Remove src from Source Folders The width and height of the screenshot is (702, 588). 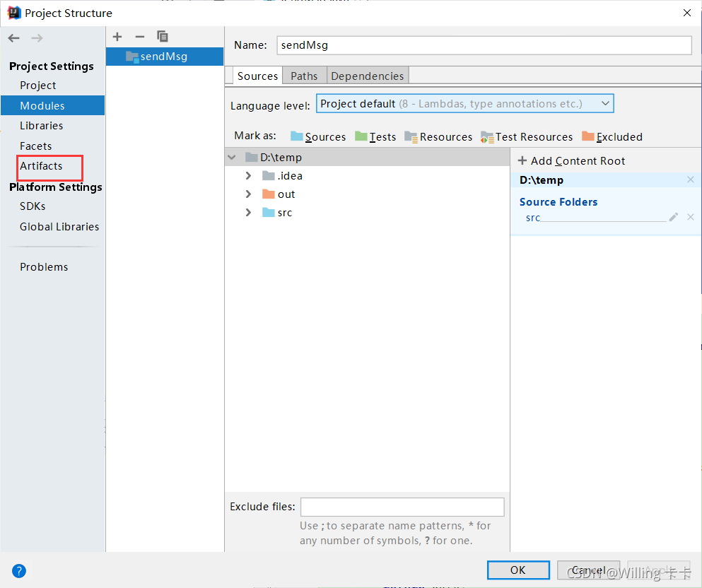[691, 217]
